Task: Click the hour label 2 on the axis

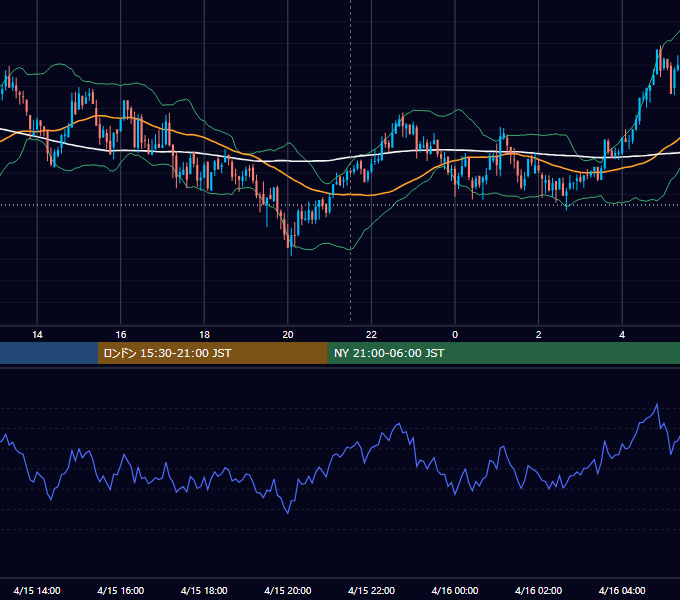Action: (x=539, y=335)
